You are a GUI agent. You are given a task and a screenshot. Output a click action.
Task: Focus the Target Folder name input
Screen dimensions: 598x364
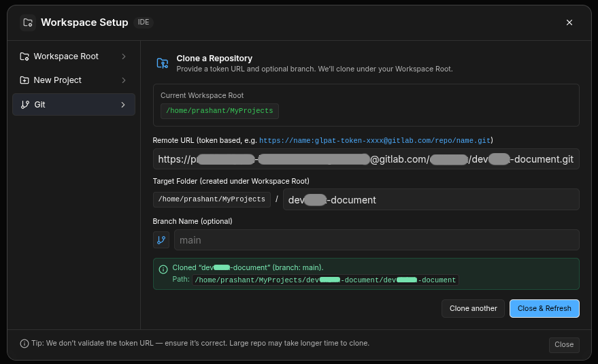tap(431, 199)
